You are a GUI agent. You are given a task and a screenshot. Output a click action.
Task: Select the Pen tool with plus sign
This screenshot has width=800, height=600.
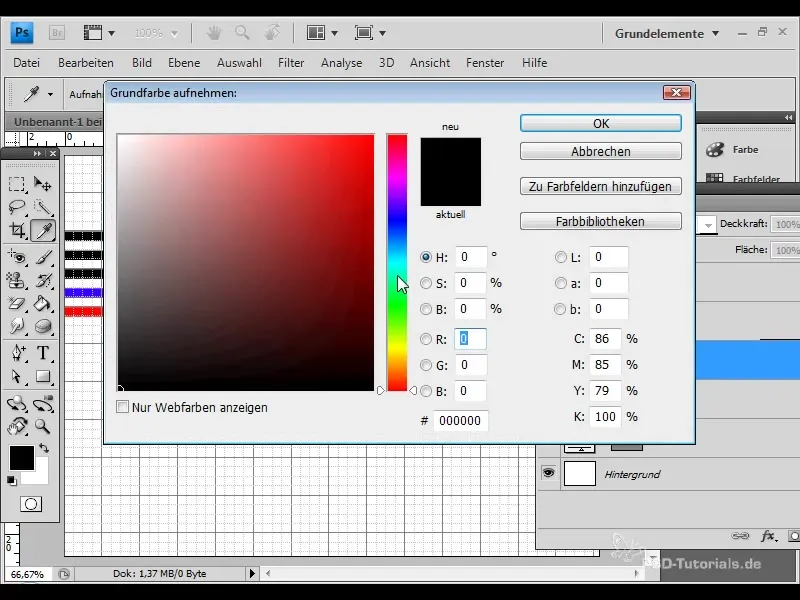pyautogui.click(x=17, y=353)
